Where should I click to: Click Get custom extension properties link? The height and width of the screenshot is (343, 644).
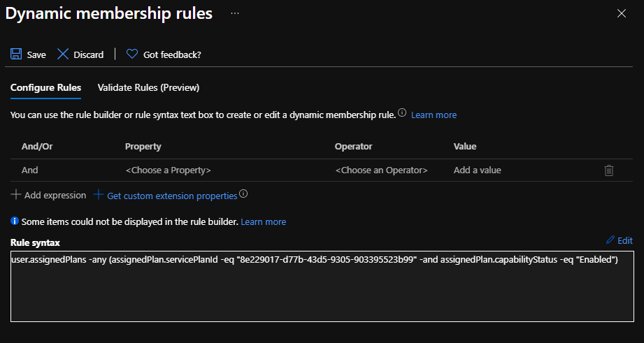point(171,196)
